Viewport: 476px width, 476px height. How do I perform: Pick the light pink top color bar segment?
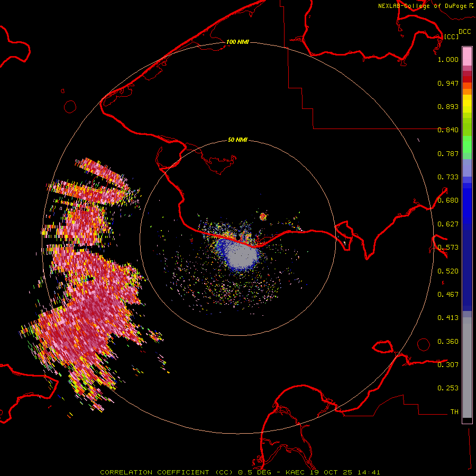[467, 56]
